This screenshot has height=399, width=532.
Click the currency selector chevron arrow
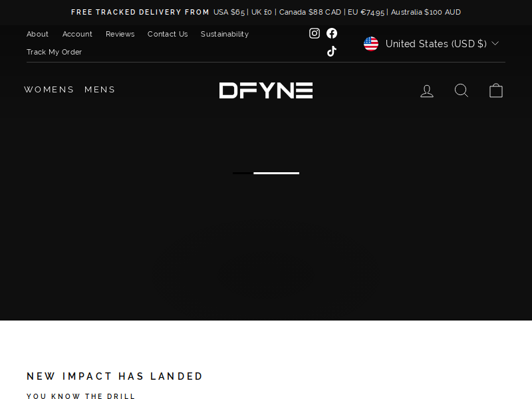[495, 43]
